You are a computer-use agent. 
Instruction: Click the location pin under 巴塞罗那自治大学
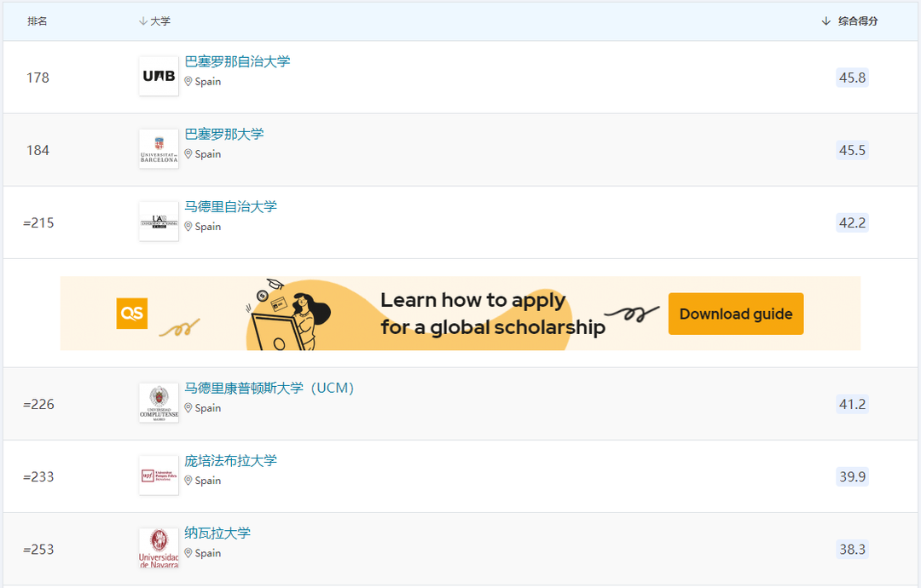tap(188, 82)
